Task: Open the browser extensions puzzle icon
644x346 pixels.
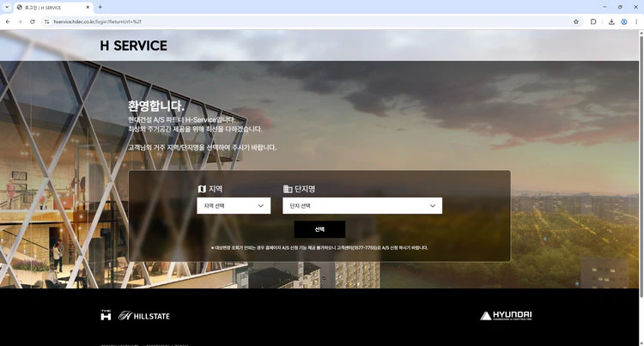Action: 593,21
